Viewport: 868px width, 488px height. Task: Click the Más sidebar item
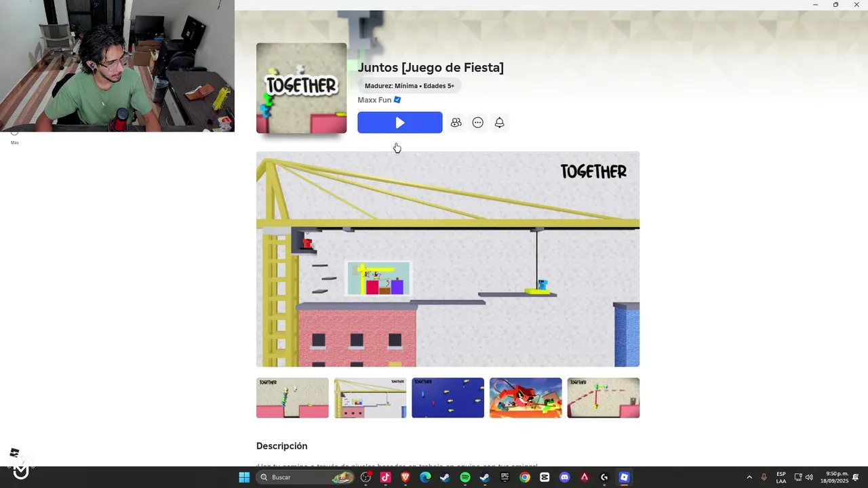click(14, 138)
